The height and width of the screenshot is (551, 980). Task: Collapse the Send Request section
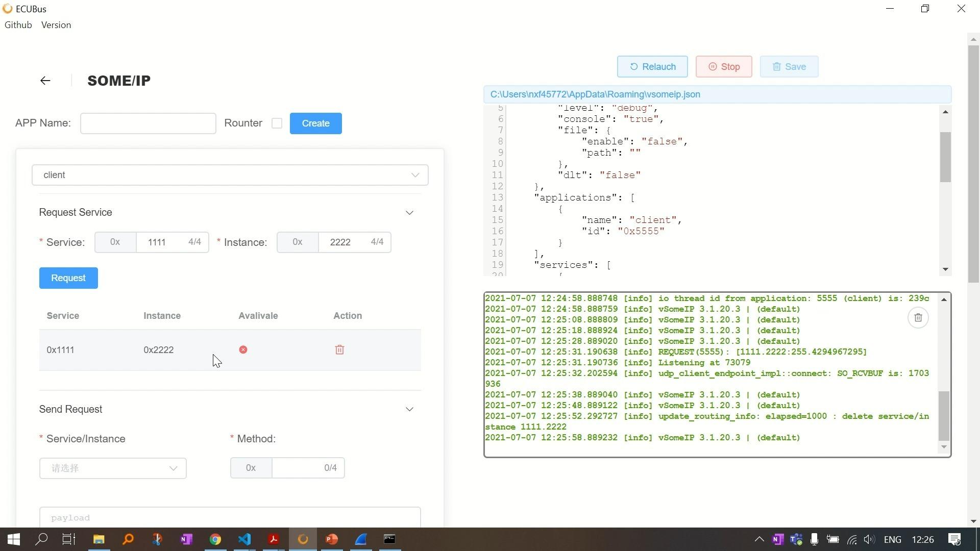(x=410, y=409)
